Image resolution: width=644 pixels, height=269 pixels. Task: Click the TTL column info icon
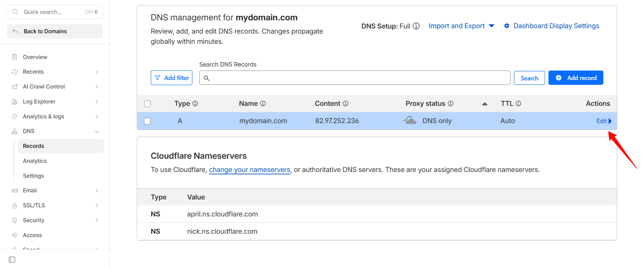518,103
